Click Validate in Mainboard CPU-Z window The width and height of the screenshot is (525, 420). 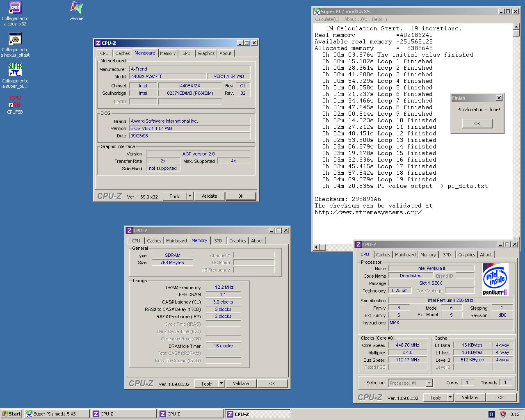point(209,196)
